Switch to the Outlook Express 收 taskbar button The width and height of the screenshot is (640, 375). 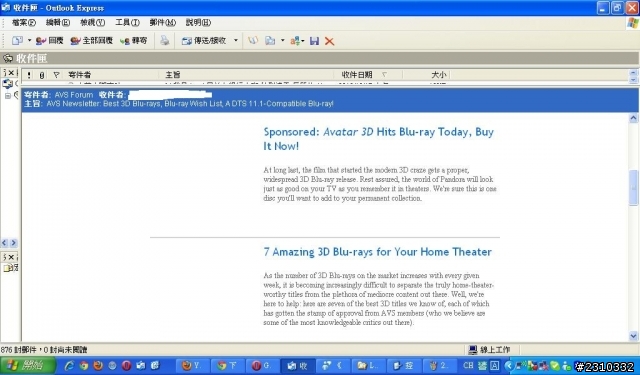(x=298, y=366)
